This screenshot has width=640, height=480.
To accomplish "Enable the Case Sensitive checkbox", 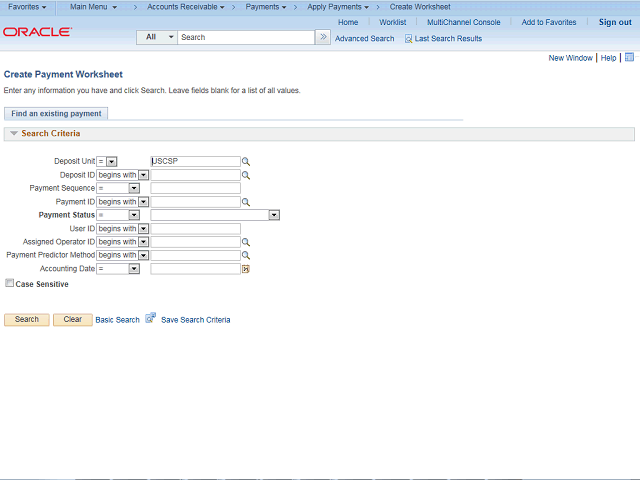I will 9,283.
